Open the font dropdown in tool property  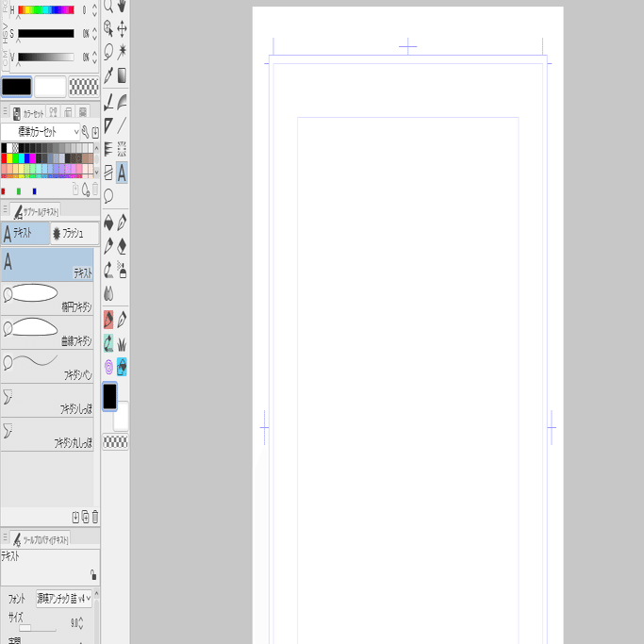pyautogui.click(x=64, y=599)
